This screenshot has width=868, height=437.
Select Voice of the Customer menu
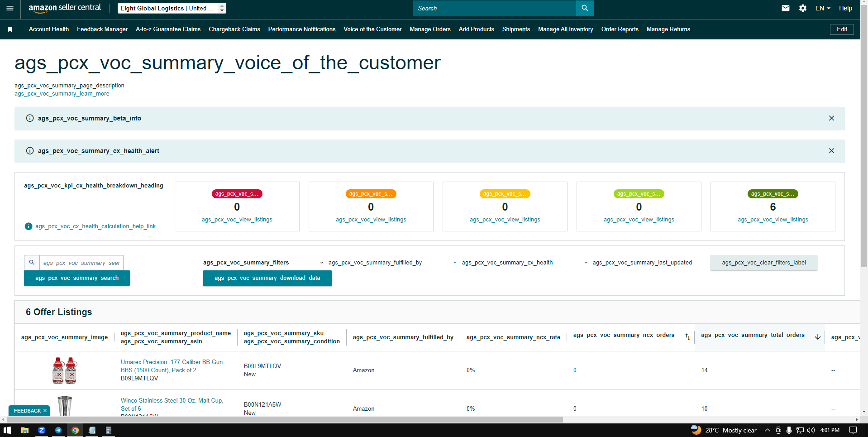pos(372,29)
